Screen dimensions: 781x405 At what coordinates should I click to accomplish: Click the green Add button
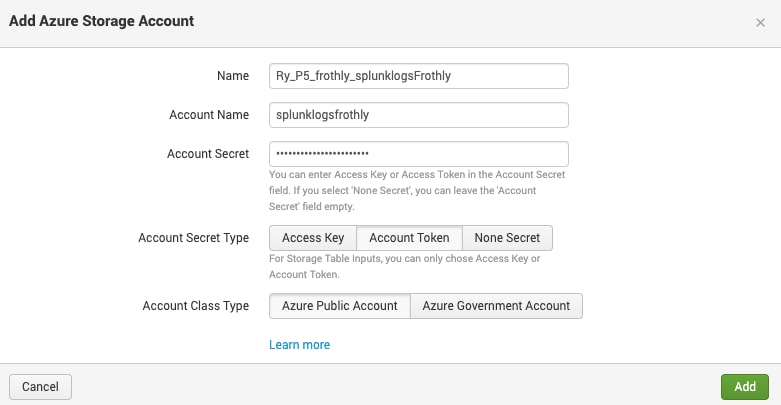click(745, 387)
